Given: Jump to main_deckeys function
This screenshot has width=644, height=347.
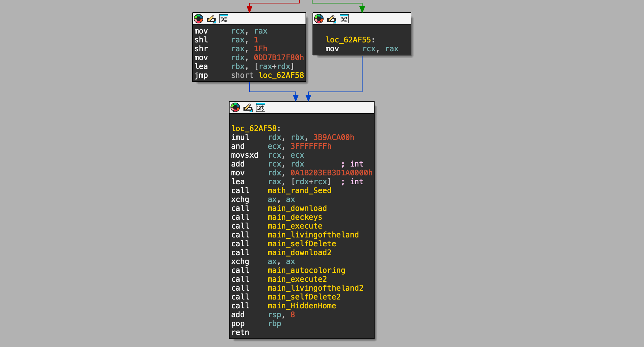Looking at the screenshot, I should [x=294, y=217].
